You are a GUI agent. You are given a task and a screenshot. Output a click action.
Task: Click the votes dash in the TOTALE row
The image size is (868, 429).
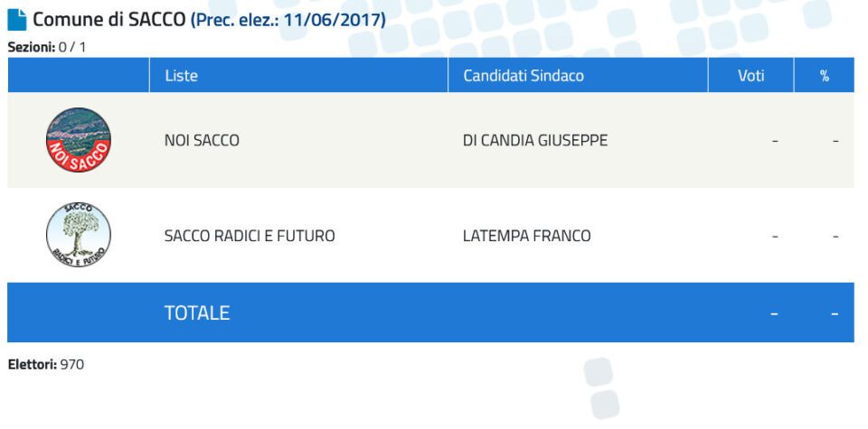[x=775, y=313]
